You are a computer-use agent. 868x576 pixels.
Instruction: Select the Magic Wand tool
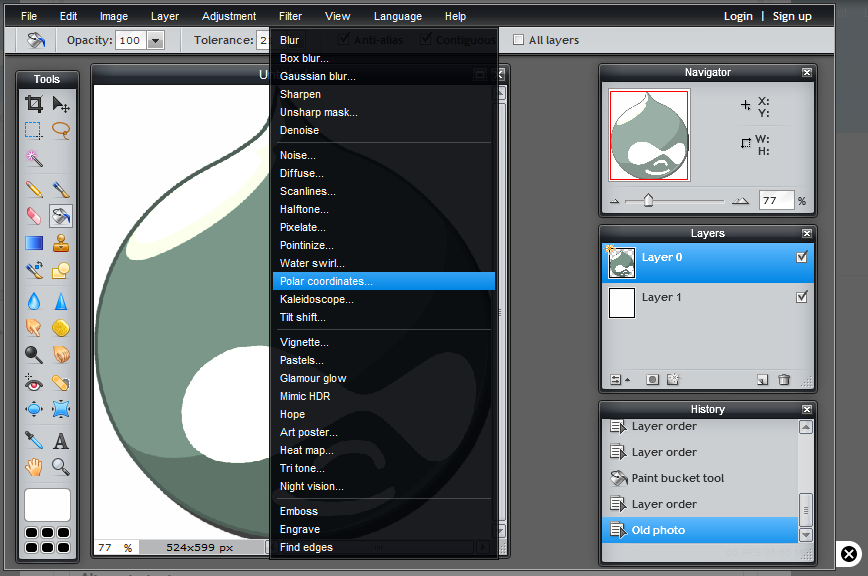click(34, 158)
